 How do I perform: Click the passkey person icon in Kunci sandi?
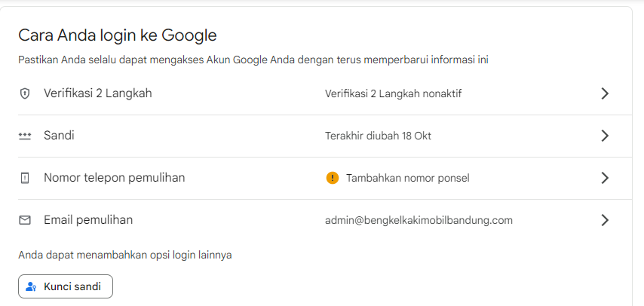pyautogui.click(x=31, y=286)
